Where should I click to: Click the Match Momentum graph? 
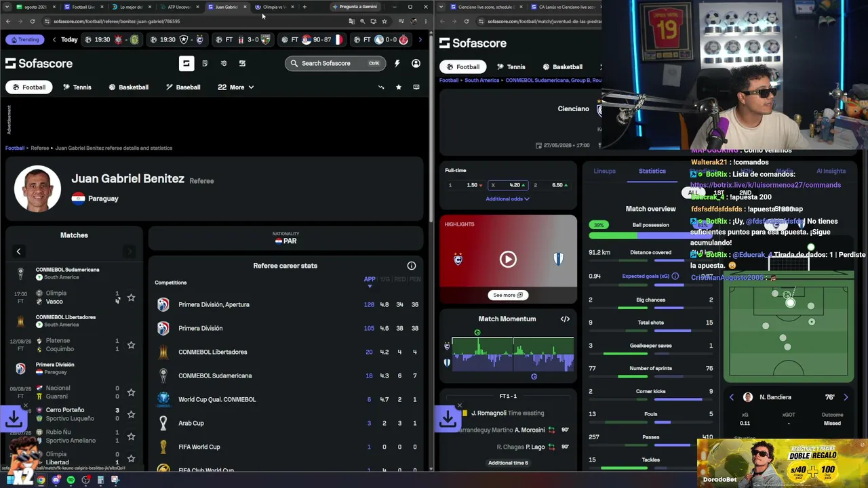tap(513, 354)
